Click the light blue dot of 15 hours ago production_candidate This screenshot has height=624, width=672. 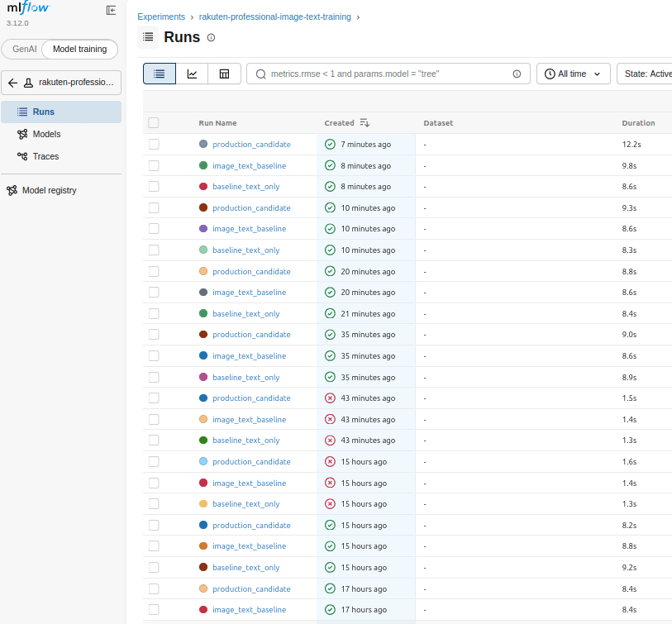(203, 461)
